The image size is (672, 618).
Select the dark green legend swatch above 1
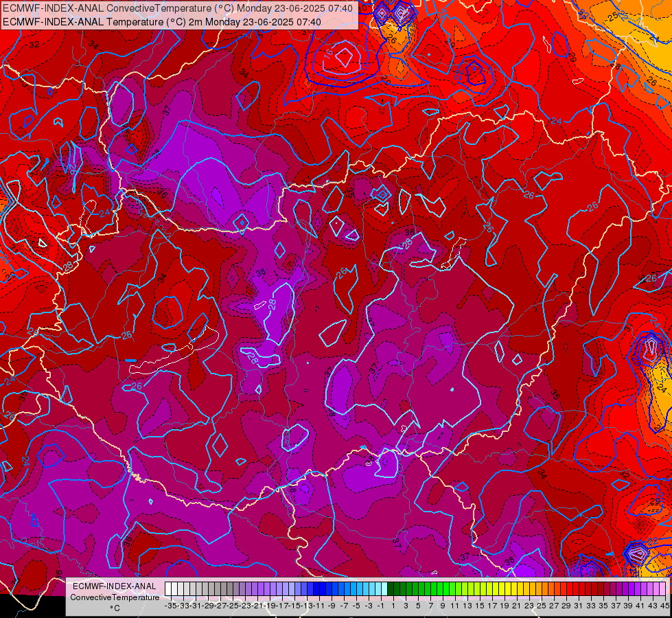coord(391,588)
